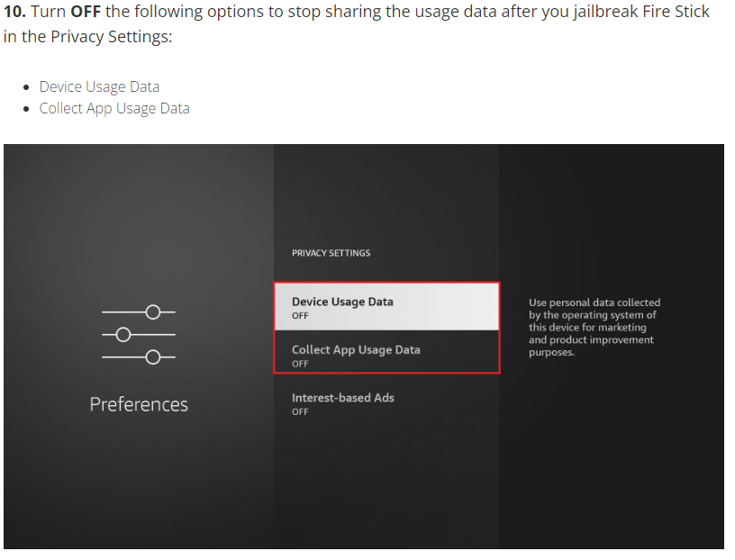The height and width of the screenshot is (560, 735).
Task: Click the Preferences sliders icon
Action: 139,335
